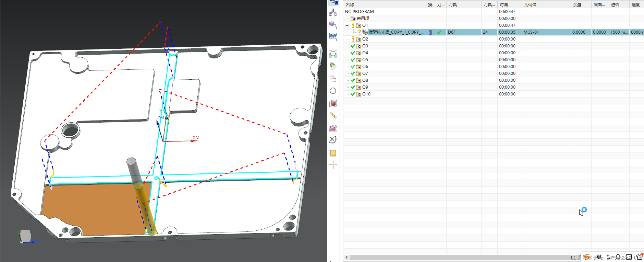Click the green toolpath check in D6F row
Screen dimensions: 644x262
(x=439, y=32)
